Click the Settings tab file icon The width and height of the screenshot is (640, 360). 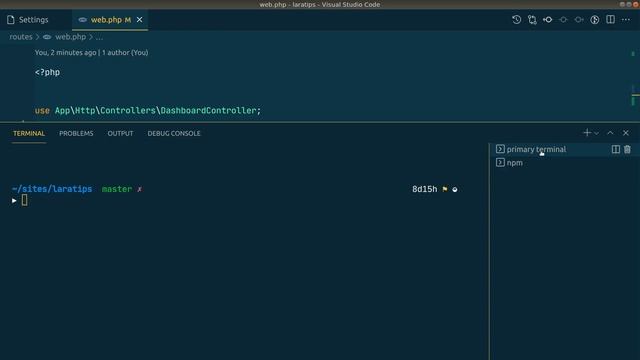[x=11, y=20]
